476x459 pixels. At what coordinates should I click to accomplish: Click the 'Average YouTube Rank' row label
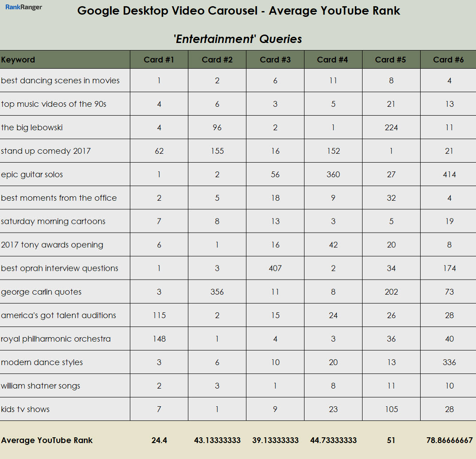click(x=47, y=440)
